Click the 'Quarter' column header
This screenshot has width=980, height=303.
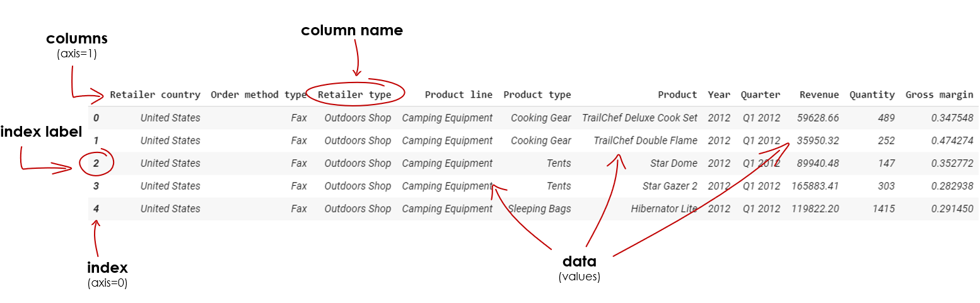760,95
